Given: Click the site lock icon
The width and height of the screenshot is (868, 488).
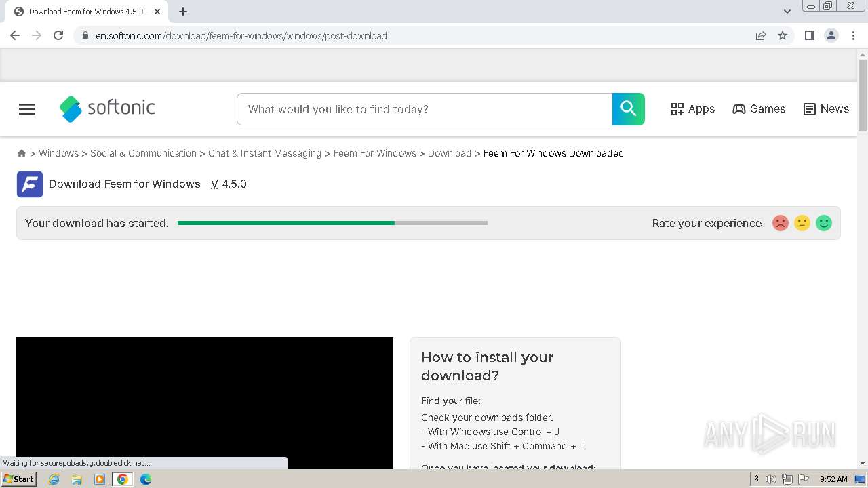Looking at the screenshot, I should point(85,36).
